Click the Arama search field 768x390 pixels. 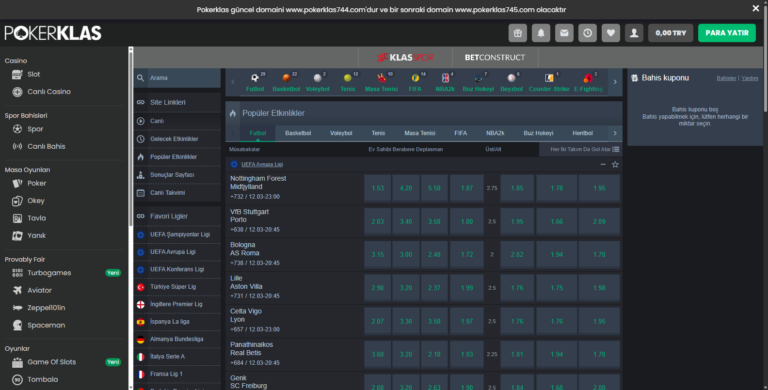[x=177, y=78]
